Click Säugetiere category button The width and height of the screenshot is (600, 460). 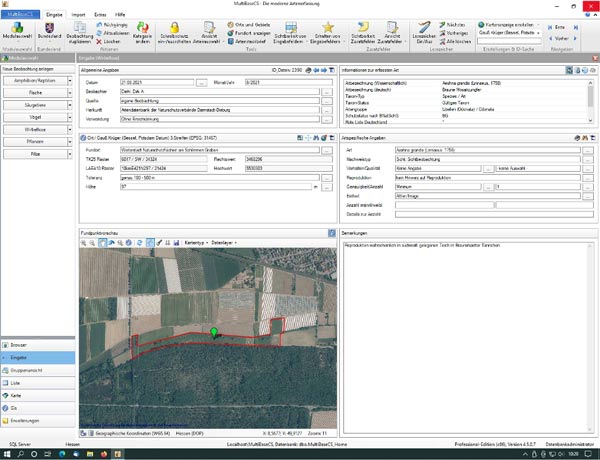click(x=35, y=105)
